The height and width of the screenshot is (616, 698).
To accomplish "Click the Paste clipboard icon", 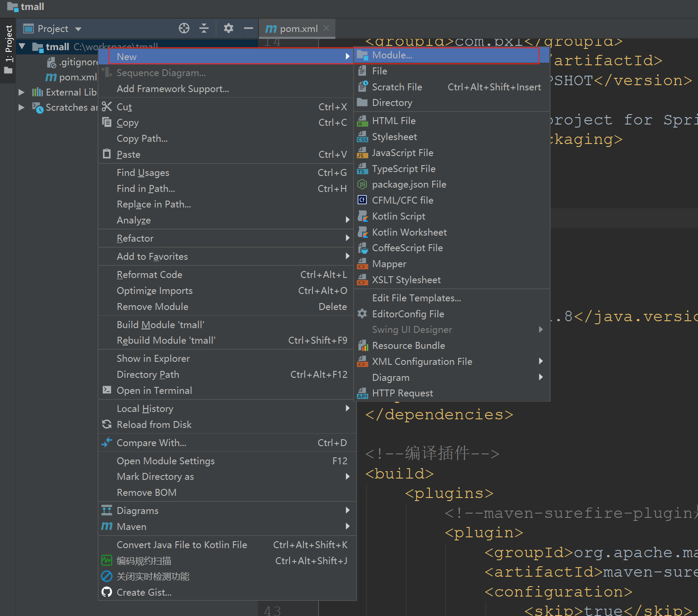I will (x=107, y=154).
